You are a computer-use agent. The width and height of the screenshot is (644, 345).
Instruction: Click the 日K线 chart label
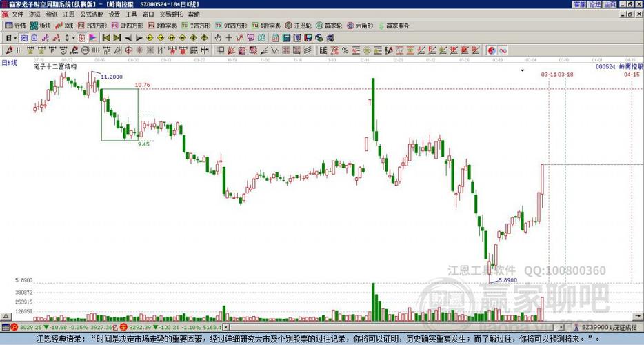(10, 63)
